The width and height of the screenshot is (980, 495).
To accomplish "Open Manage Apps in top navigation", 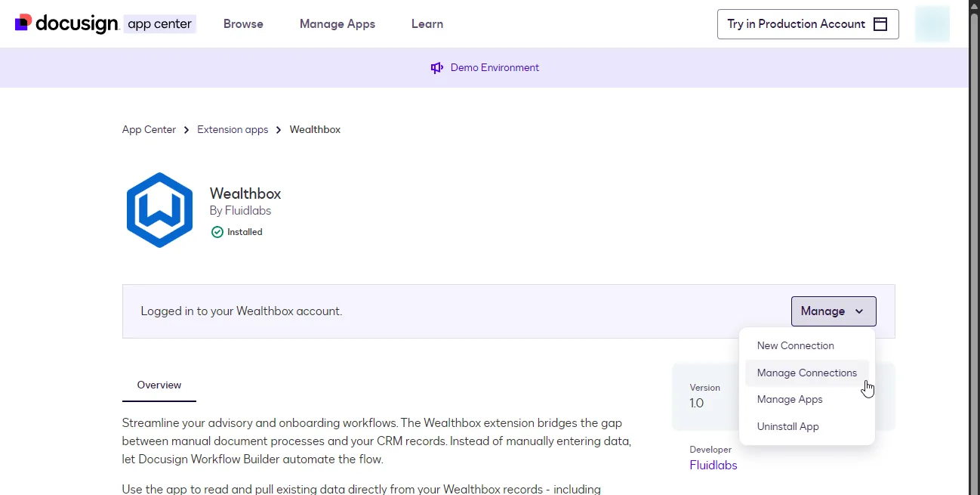I will pos(337,24).
